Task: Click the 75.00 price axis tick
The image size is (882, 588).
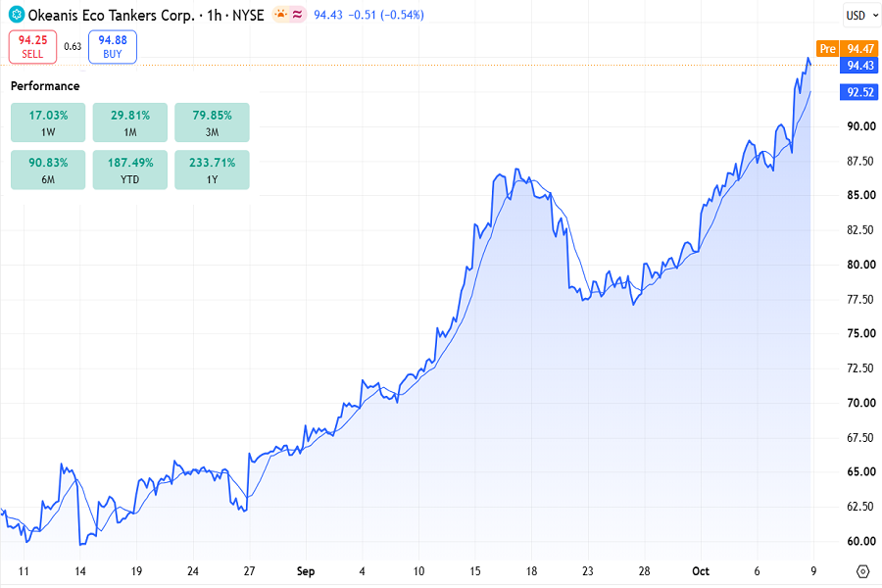Action: click(861, 333)
